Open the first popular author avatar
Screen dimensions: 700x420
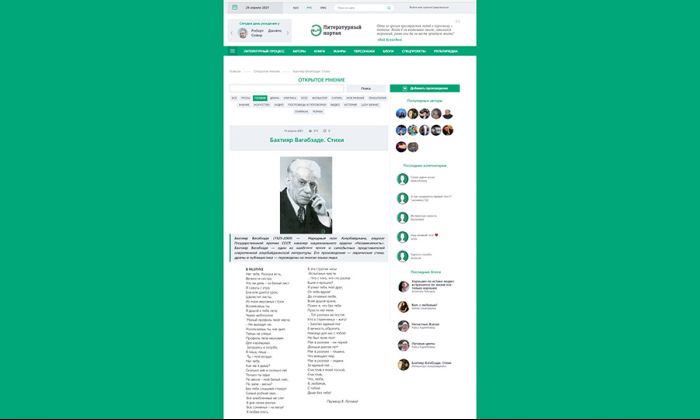401,114
